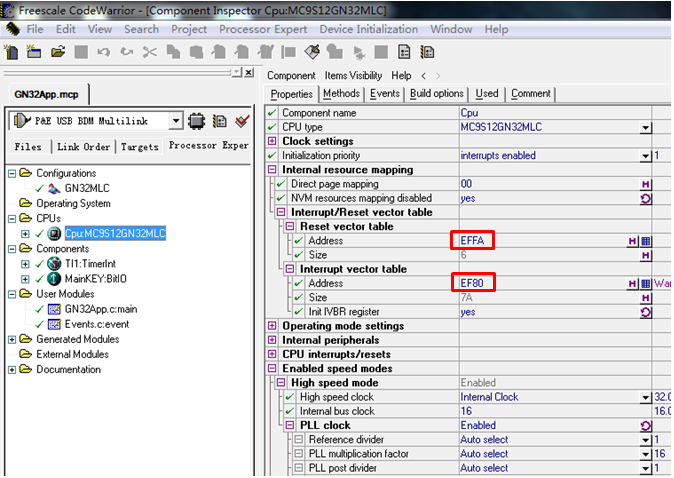The height and width of the screenshot is (478, 674).
Task: Go back with the left chevron next to Help
Action: tap(424, 76)
